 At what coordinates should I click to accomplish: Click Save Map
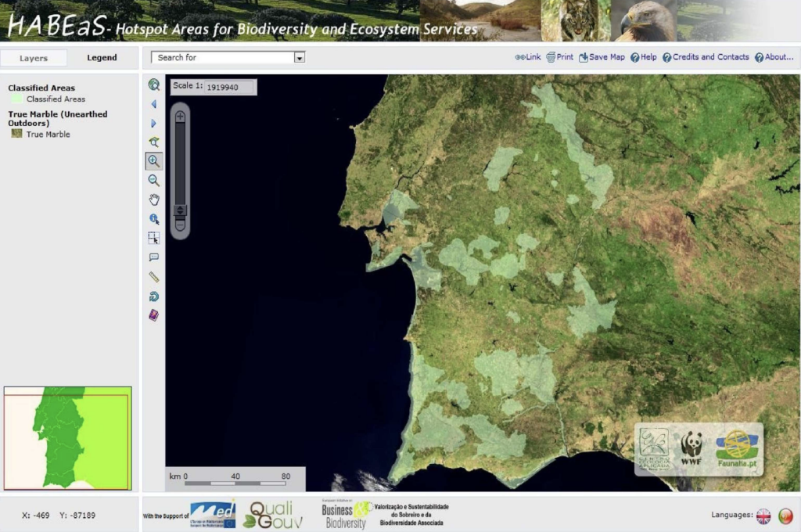pyautogui.click(x=602, y=57)
